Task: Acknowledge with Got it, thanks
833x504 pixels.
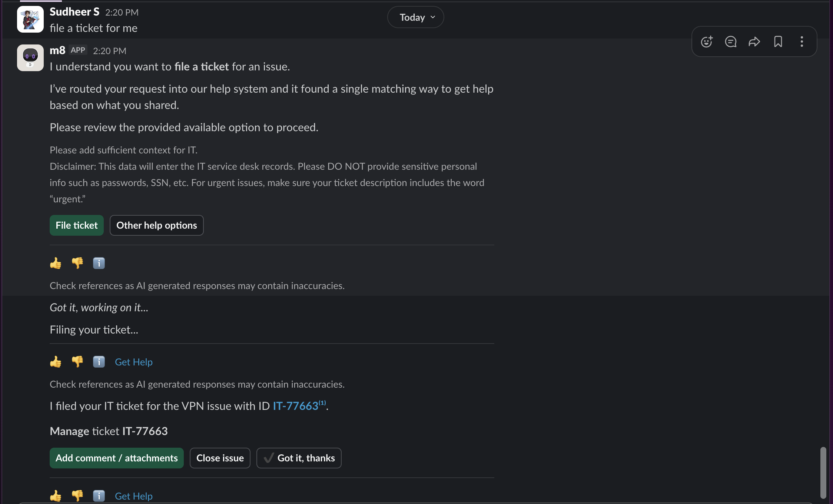Action: (299, 458)
